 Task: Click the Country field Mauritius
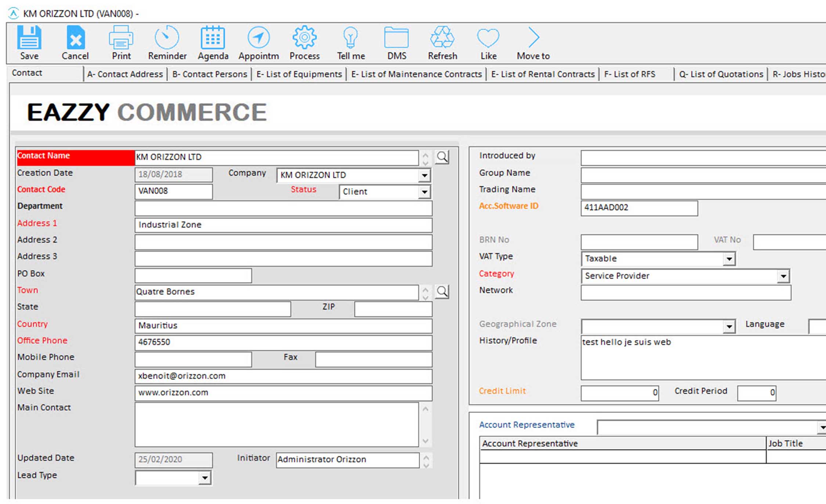pyautogui.click(x=283, y=326)
